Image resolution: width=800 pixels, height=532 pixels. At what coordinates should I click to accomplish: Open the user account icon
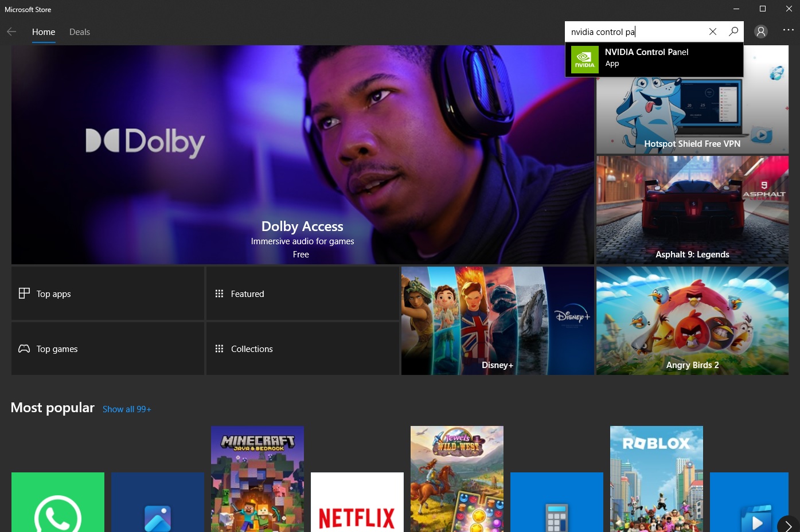(x=761, y=32)
